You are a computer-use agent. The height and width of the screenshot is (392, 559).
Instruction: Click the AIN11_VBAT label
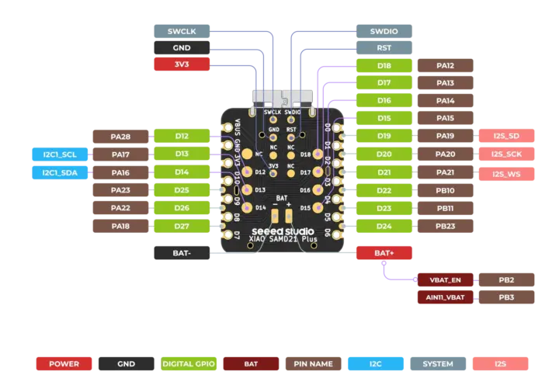[446, 297]
